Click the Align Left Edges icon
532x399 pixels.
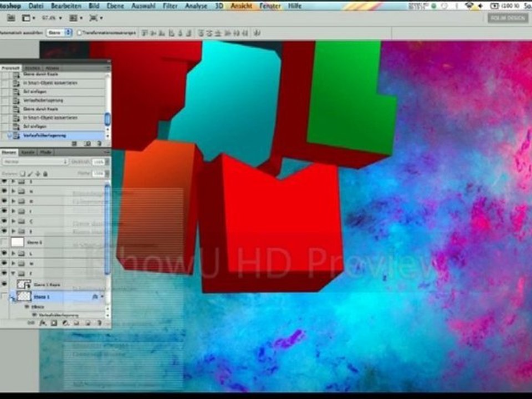click(171, 33)
